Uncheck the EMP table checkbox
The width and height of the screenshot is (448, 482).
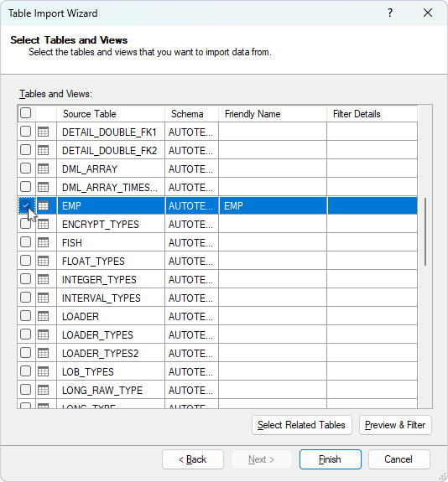point(25,205)
